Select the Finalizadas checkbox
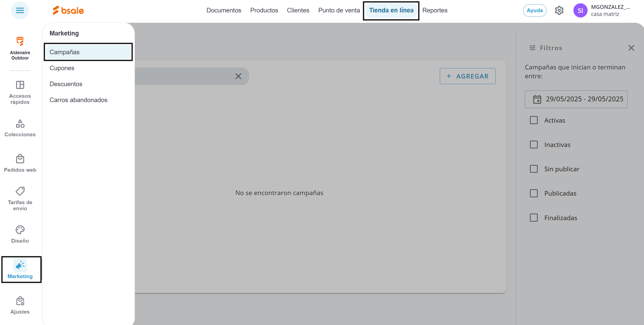The width and height of the screenshot is (644, 325). click(534, 218)
